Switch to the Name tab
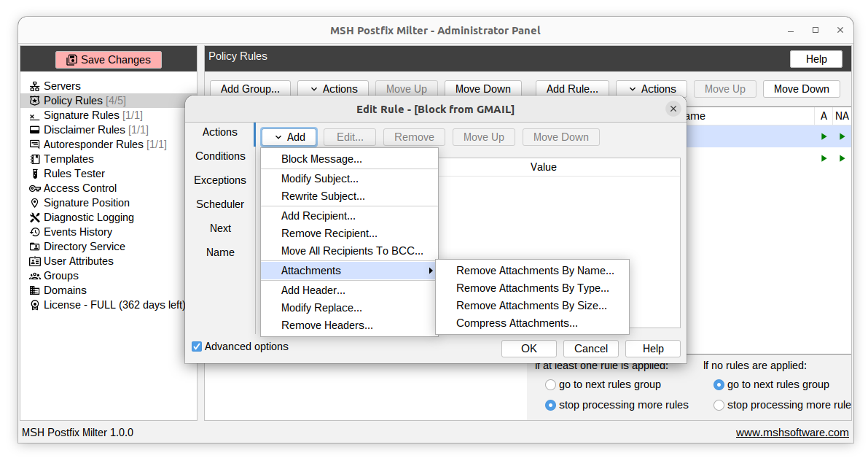The image size is (868, 461). tap(220, 252)
